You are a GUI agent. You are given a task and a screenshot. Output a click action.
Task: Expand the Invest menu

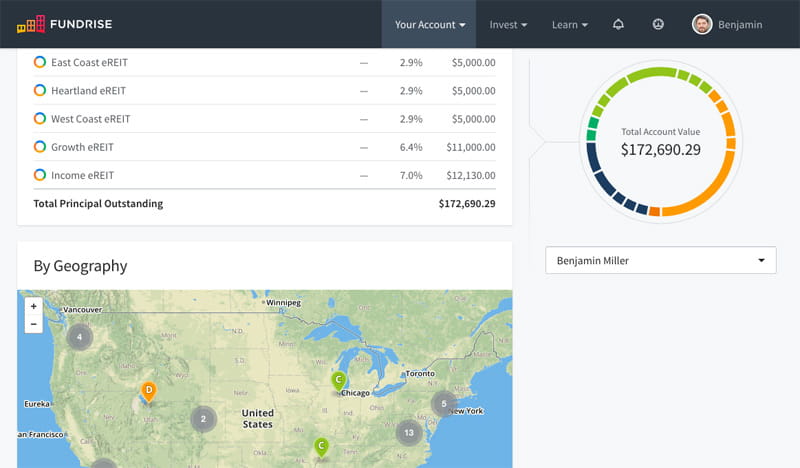508,24
